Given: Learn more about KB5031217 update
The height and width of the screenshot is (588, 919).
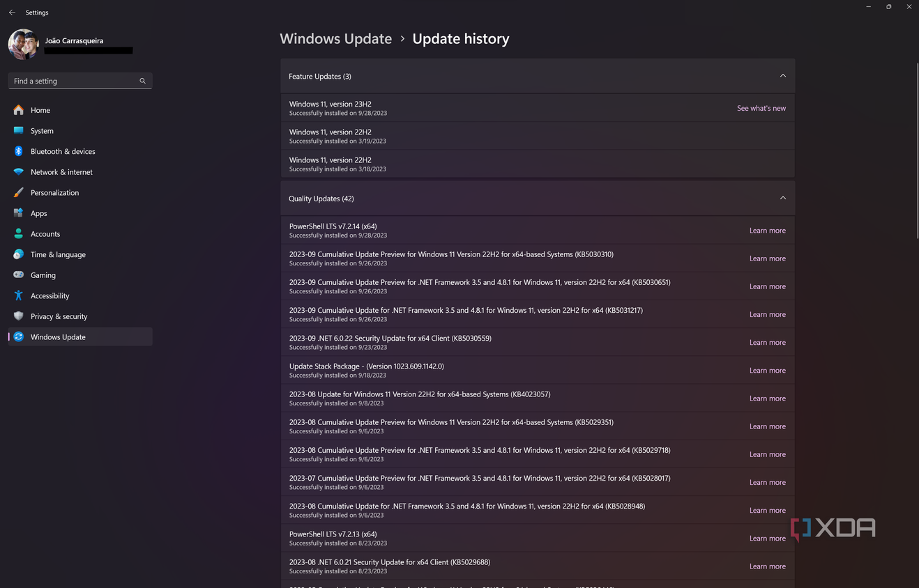Looking at the screenshot, I should [767, 314].
